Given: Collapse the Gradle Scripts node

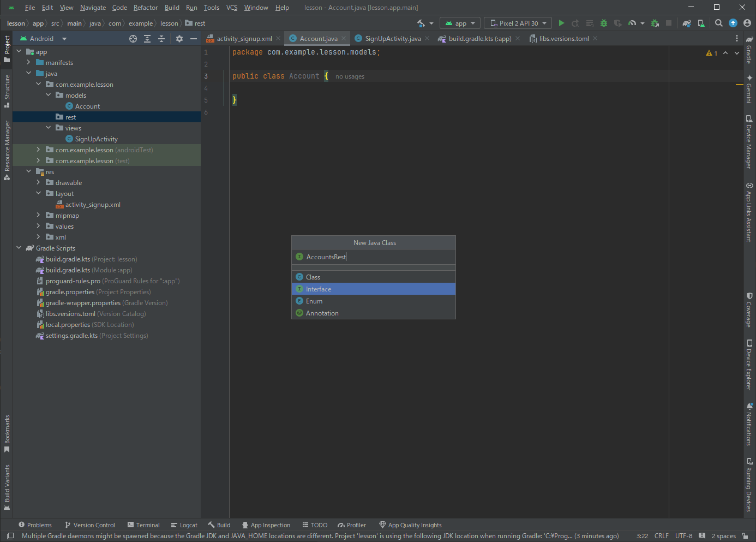Looking at the screenshot, I should click(x=19, y=248).
